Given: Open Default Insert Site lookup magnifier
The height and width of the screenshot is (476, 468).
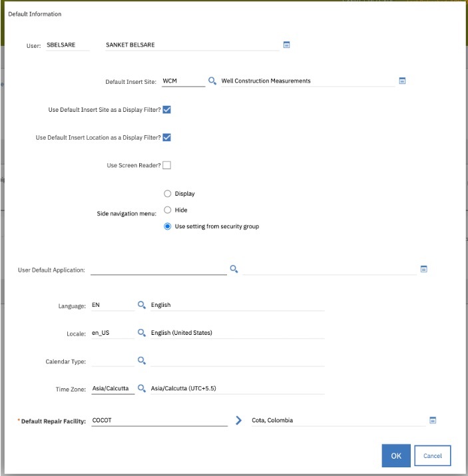Looking at the screenshot, I should click(212, 81).
